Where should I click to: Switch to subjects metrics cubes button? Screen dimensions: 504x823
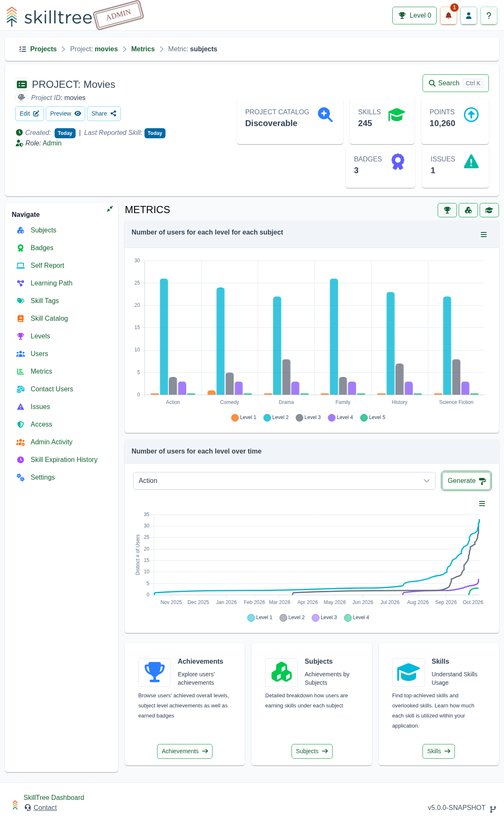pyautogui.click(x=468, y=210)
